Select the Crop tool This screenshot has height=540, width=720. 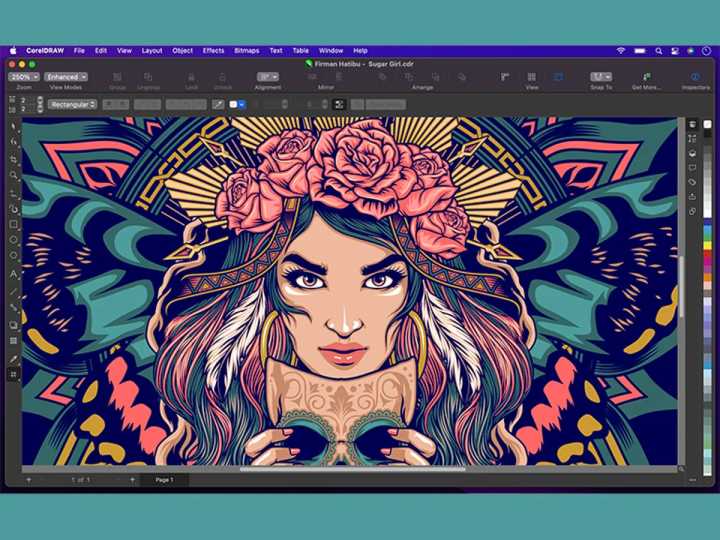point(14,159)
